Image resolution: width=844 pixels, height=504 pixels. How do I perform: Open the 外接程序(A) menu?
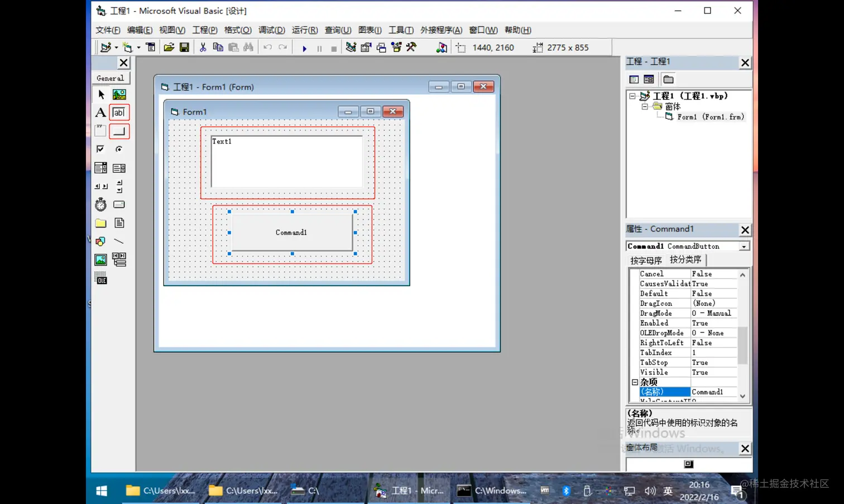pyautogui.click(x=442, y=30)
